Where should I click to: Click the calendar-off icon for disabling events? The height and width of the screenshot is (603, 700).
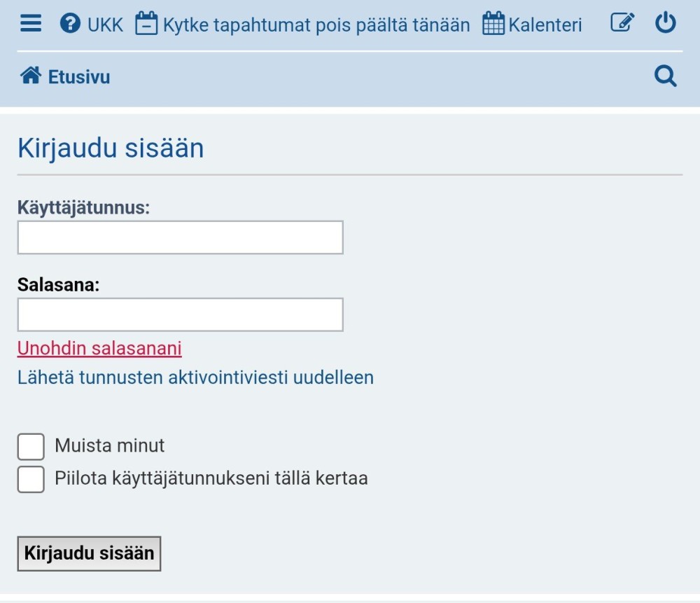click(x=147, y=22)
